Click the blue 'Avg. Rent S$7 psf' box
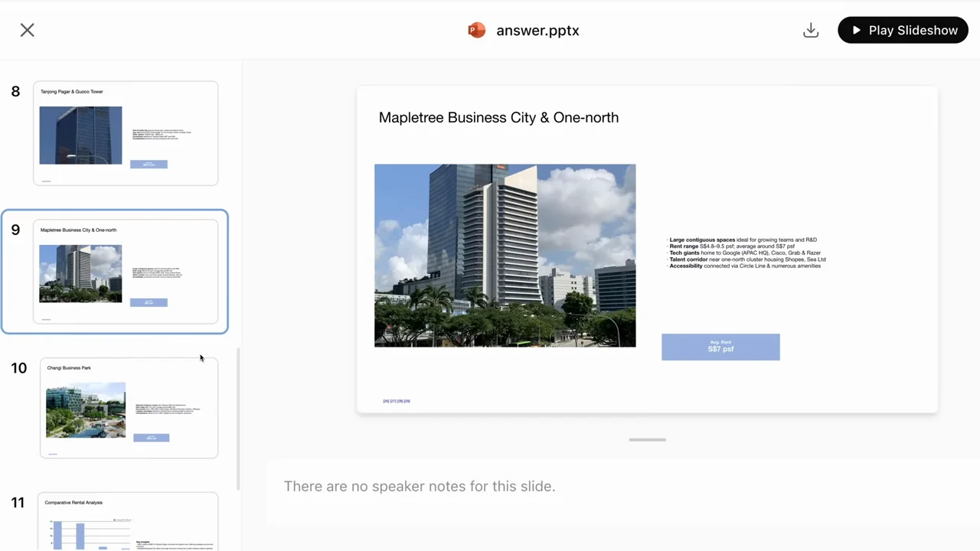Image resolution: width=980 pixels, height=551 pixels. point(720,347)
